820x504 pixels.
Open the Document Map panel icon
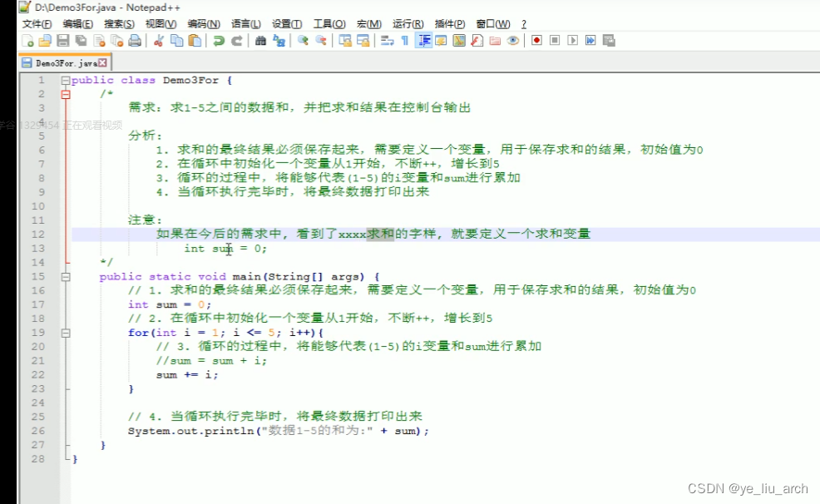coord(458,41)
